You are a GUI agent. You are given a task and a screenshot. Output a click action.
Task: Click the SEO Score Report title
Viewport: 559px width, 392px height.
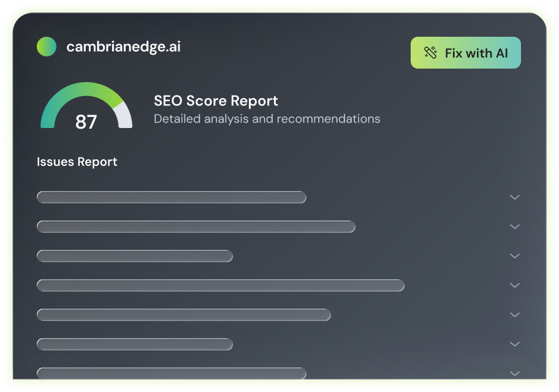(x=216, y=100)
